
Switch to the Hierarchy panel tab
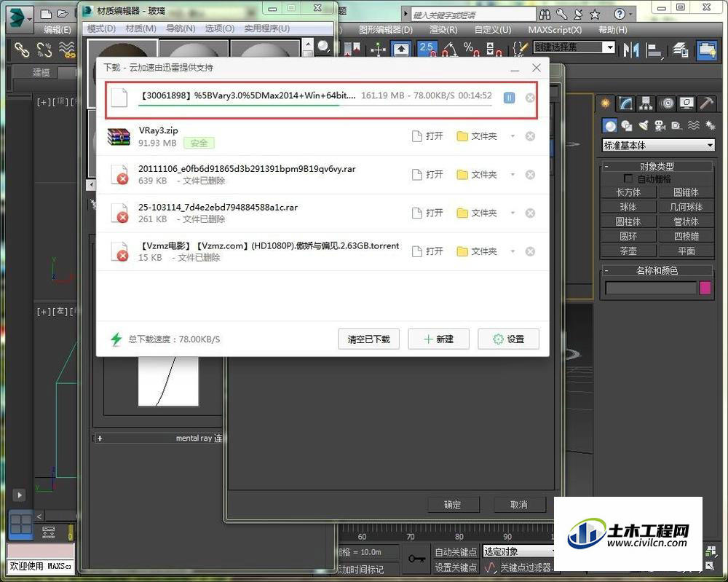point(646,103)
